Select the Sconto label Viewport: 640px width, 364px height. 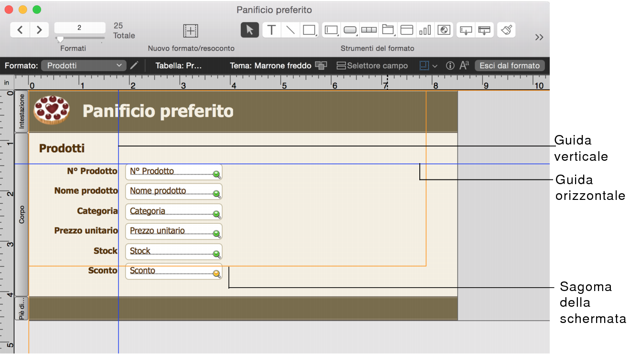coord(103,270)
